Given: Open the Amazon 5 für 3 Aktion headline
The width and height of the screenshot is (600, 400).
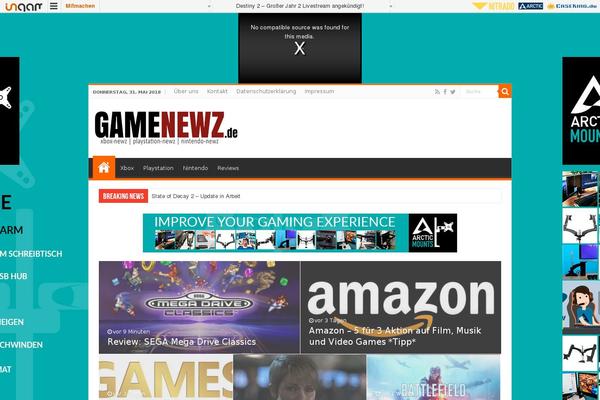Looking at the screenshot, I should click(395, 336).
